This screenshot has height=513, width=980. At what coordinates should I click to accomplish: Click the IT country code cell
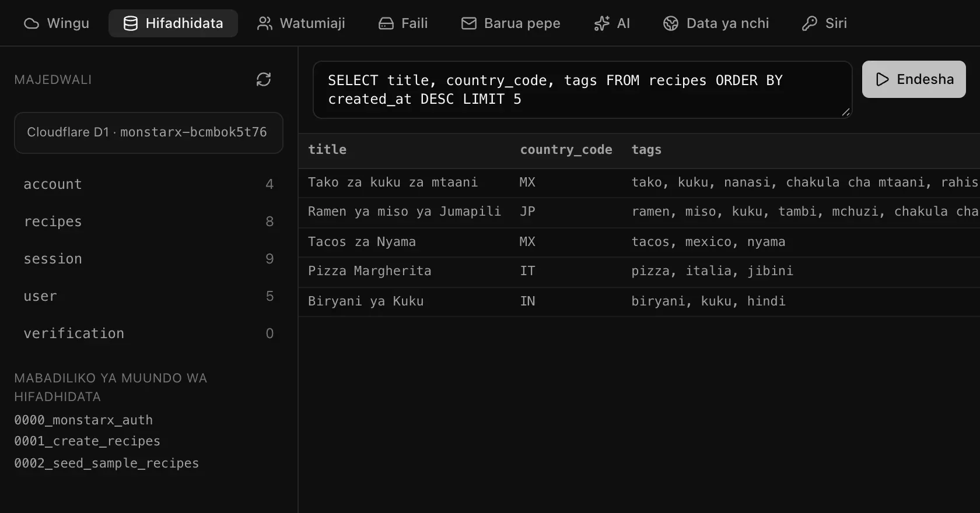tap(527, 271)
